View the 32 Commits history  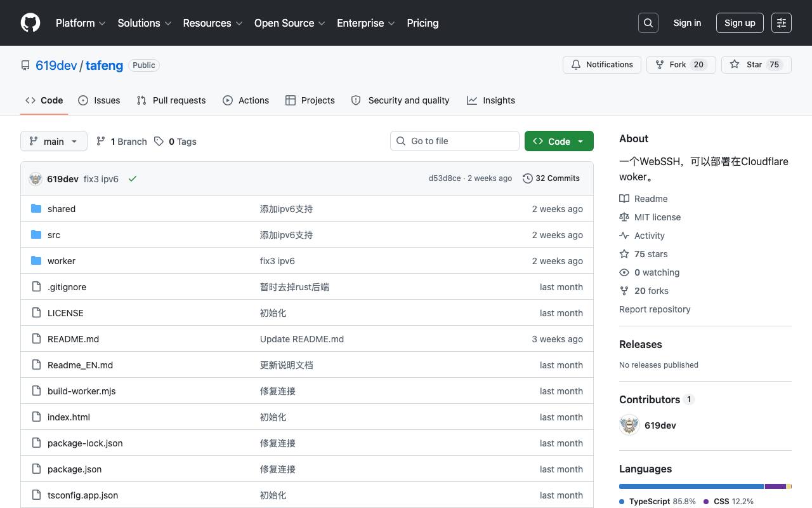coord(551,178)
